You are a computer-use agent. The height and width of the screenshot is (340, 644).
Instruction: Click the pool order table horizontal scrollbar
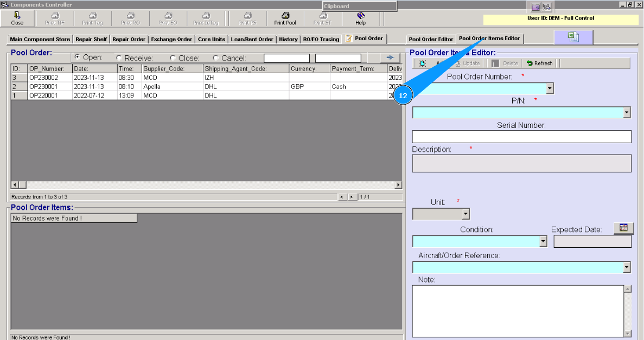pyautogui.click(x=207, y=185)
